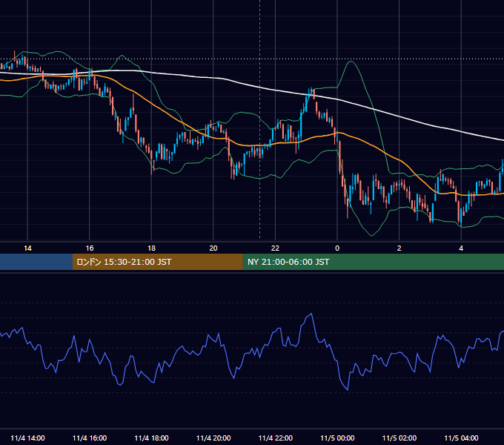Click the 20 hour label on price chart axis
Viewport: 504px width, 445px height.
(x=213, y=248)
